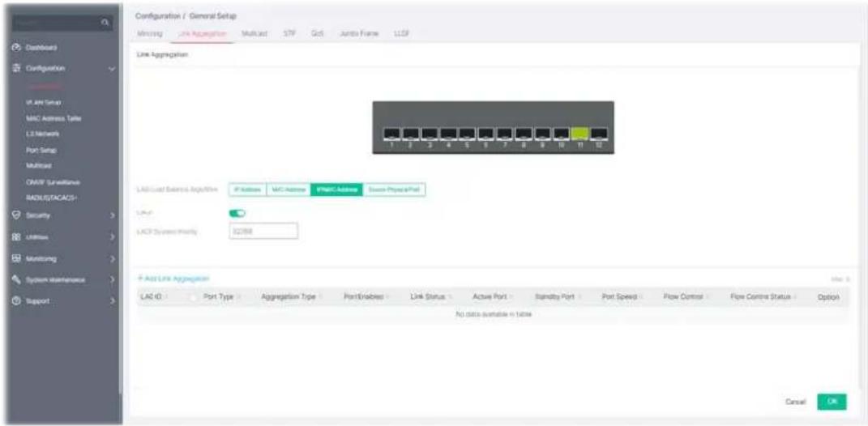868x426 pixels.
Task: Click the green OK button
Action: pyautogui.click(x=832, y=402)
